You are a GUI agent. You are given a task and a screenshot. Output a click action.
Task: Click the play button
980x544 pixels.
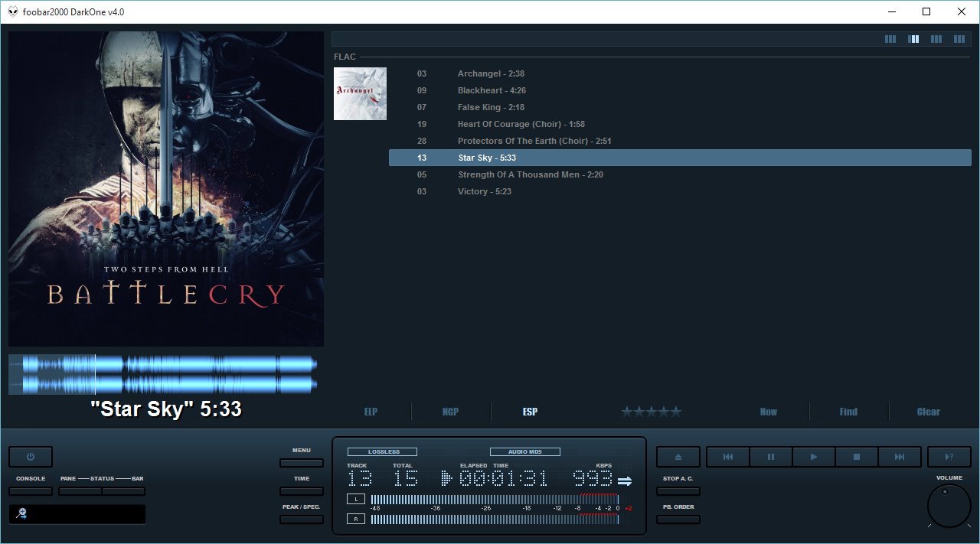tap(813, 457)
